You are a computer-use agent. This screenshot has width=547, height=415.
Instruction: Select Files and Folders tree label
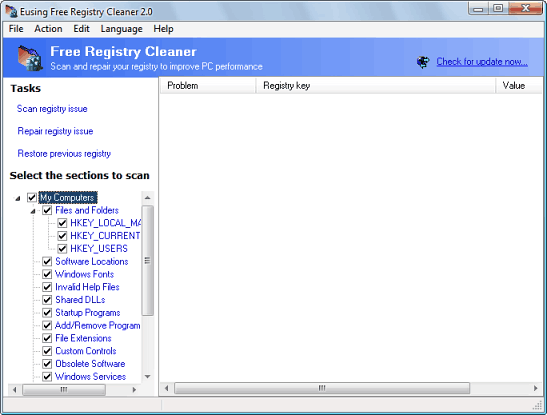point(87,210)
